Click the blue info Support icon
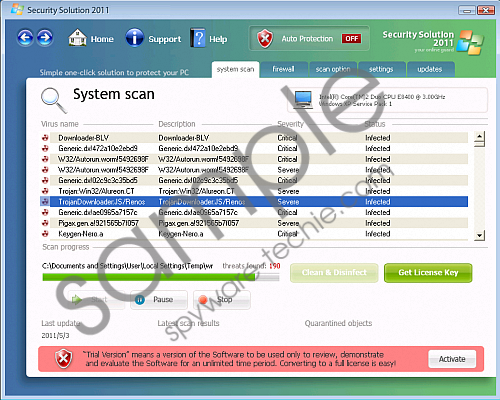Screen dimensions: 500x400 pos(134,37)
